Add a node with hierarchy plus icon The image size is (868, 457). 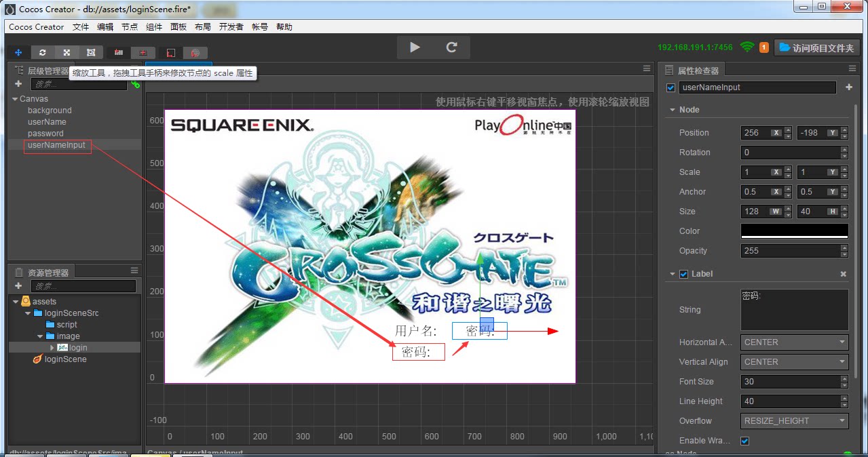pyautogui.click(x=18, y=84)
